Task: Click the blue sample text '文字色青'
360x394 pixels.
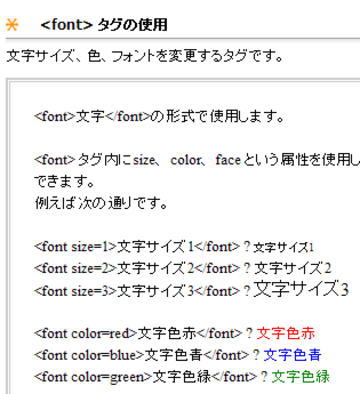Action: pos(292,355)
